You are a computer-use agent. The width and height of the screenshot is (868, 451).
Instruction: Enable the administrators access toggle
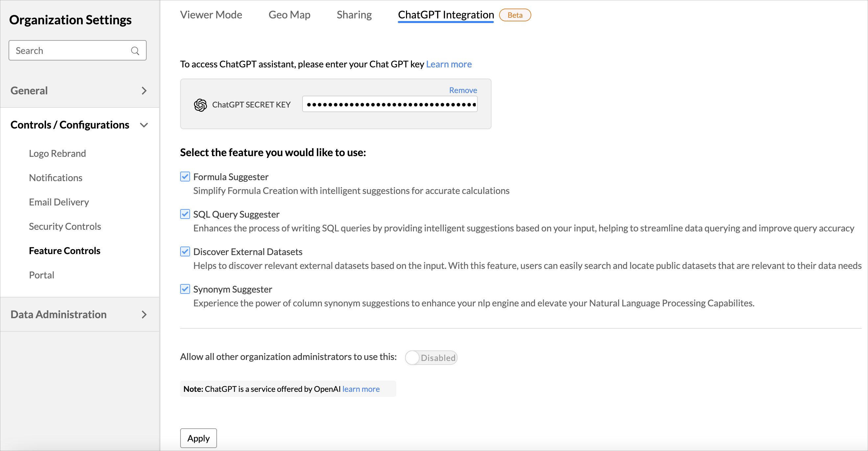(431, 357)
